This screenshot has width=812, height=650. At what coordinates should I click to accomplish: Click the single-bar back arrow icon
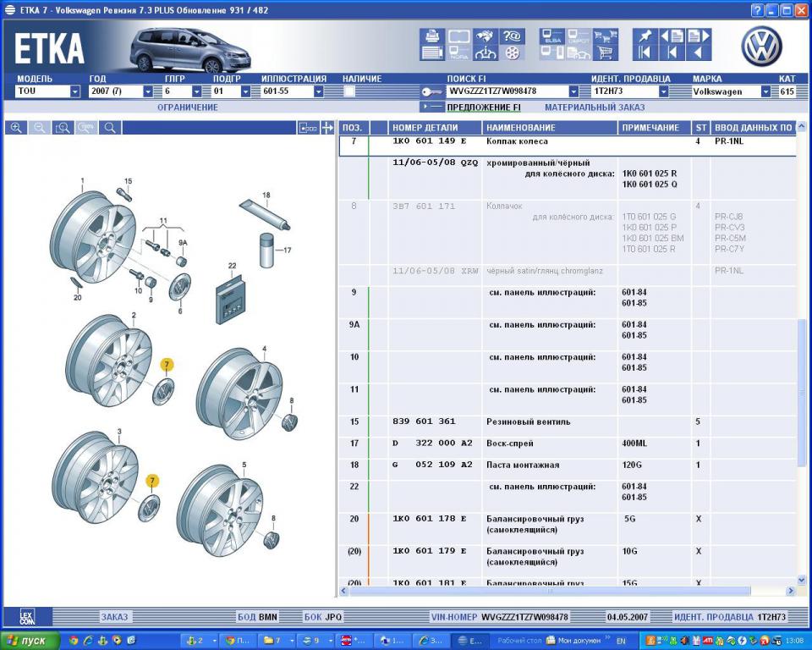coord(672,52)
